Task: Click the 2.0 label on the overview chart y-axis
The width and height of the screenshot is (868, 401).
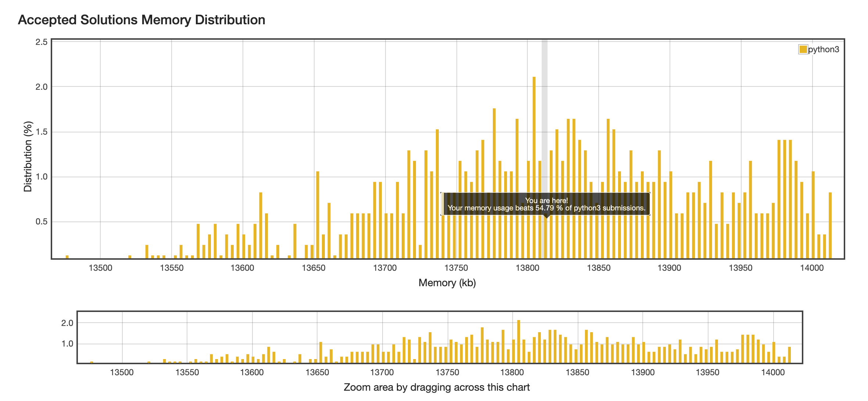Action: [x=67, y=323]
